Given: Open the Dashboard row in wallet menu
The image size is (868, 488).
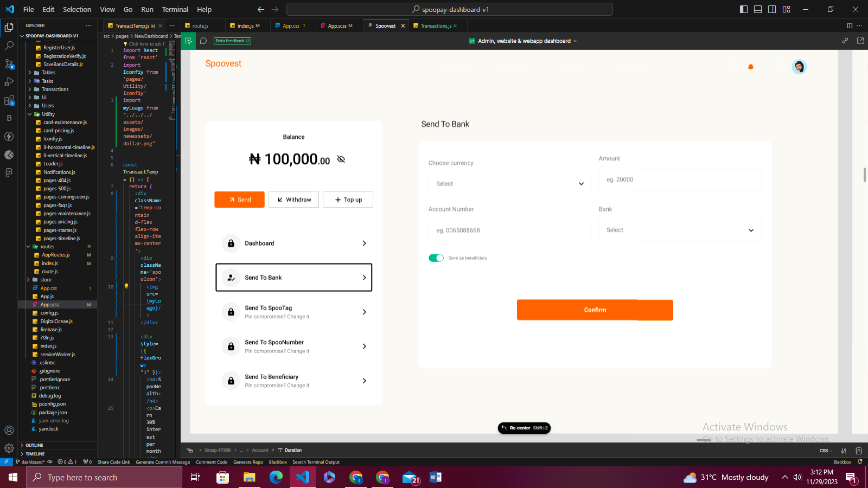Looking at the screenshot, I should pyautogui.click(x=294, y=243).
